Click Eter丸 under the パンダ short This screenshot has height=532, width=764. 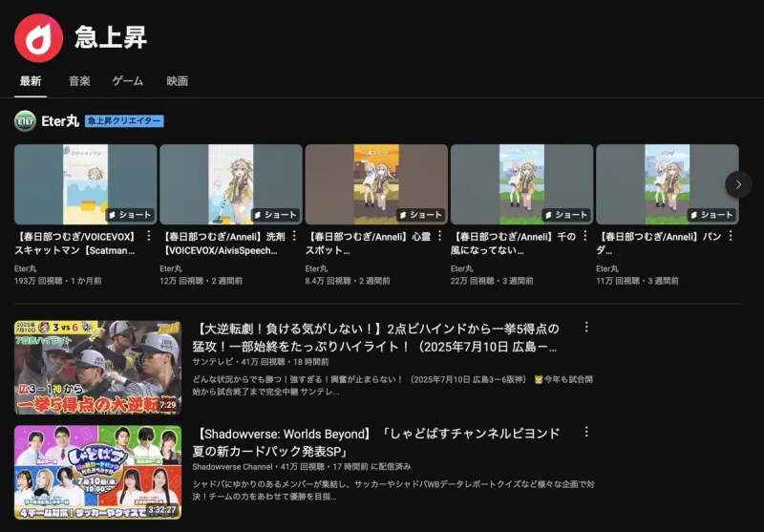[607, 268]
